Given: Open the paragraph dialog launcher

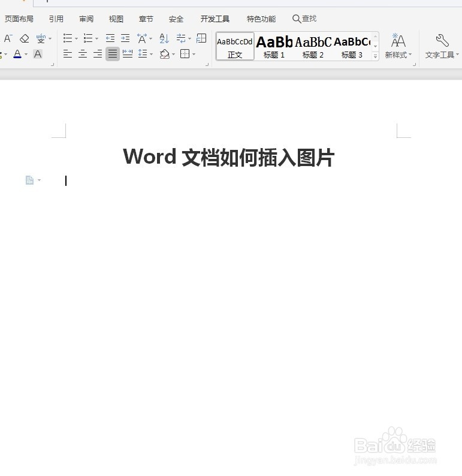Looking at the screenshot, I should point(207,64).
